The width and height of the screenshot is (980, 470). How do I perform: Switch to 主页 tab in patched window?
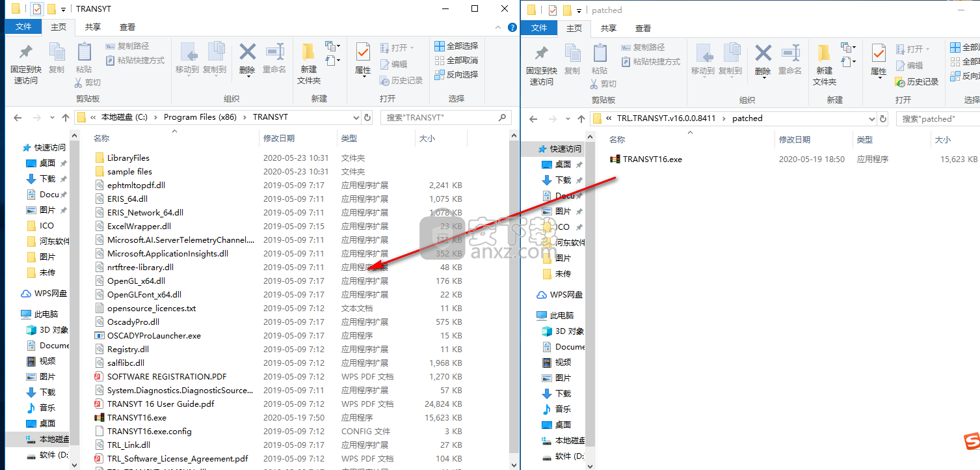[x=574, y=28]
